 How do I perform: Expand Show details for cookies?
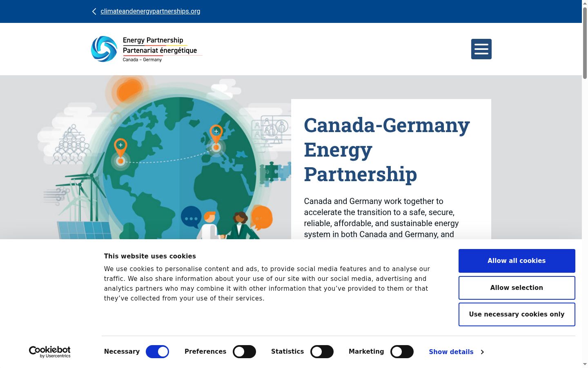[456, 352]
